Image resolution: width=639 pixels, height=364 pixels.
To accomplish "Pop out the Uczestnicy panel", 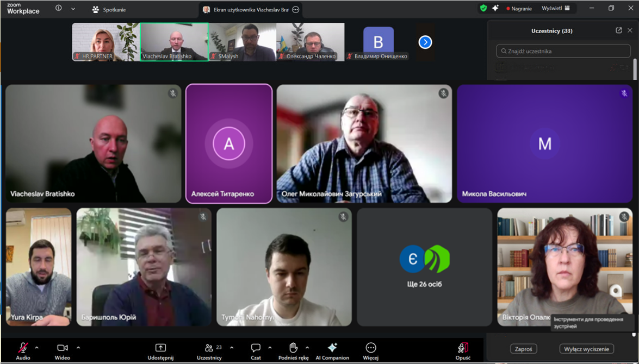I will (619, 30).
